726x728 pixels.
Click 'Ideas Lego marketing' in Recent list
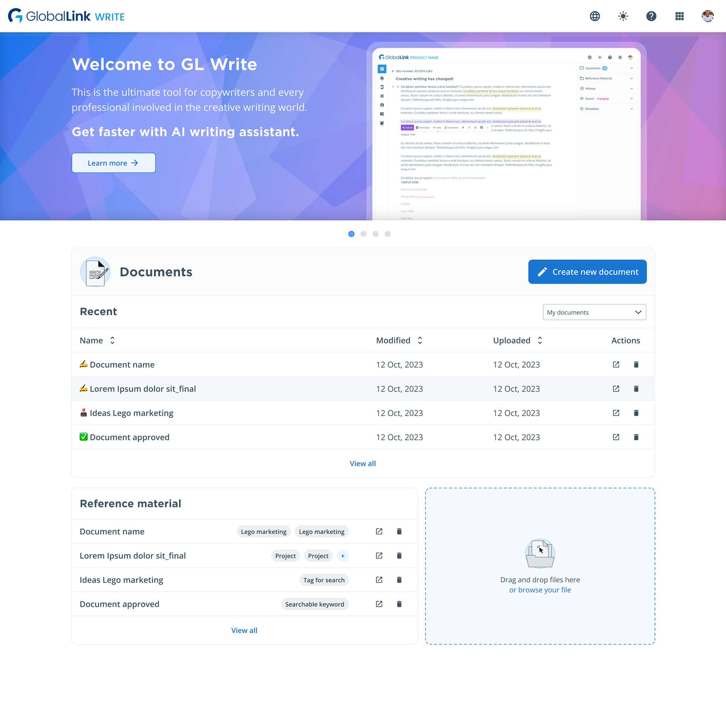point(132,413)
